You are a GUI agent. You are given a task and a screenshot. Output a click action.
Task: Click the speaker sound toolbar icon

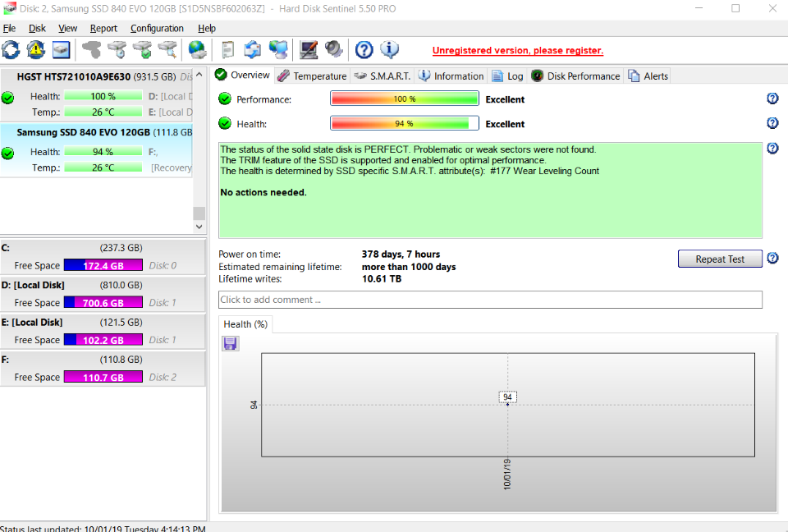point(333,50)
